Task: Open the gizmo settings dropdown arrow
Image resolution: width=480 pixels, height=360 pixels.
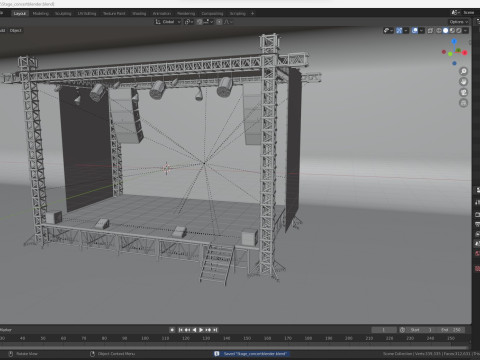Action: click(x=406, y=30)
